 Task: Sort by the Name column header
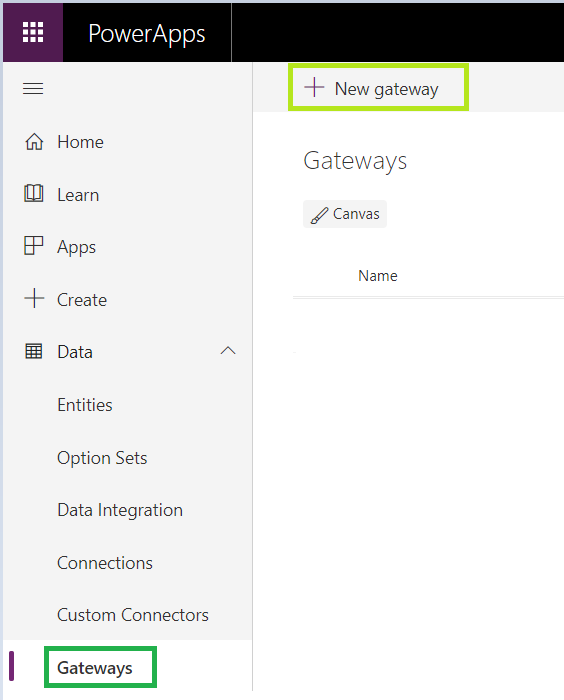pos(378,275)
